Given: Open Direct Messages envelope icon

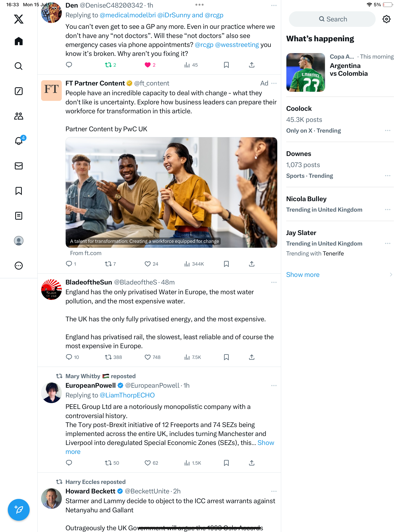Looking at the screenshot, I should click(x=19, y=166).
